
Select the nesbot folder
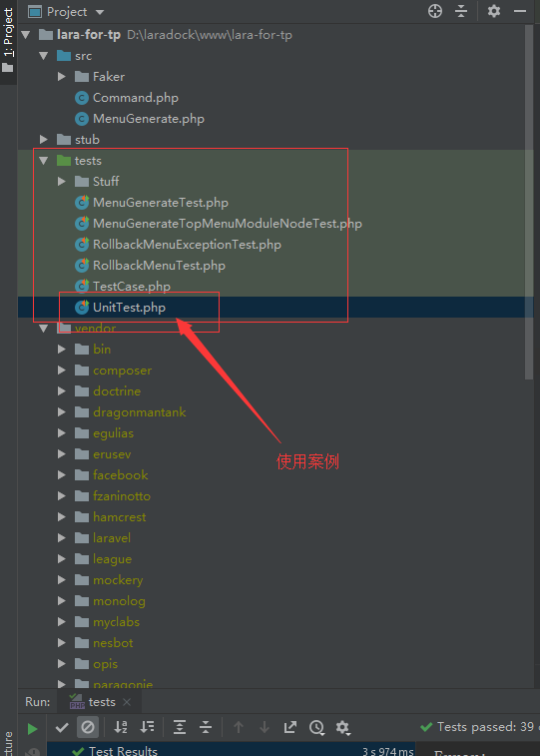pos(113,643)
